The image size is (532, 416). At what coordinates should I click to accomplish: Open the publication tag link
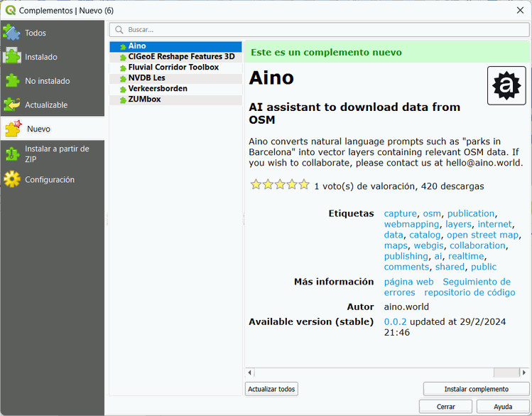[x=471, y=213]
